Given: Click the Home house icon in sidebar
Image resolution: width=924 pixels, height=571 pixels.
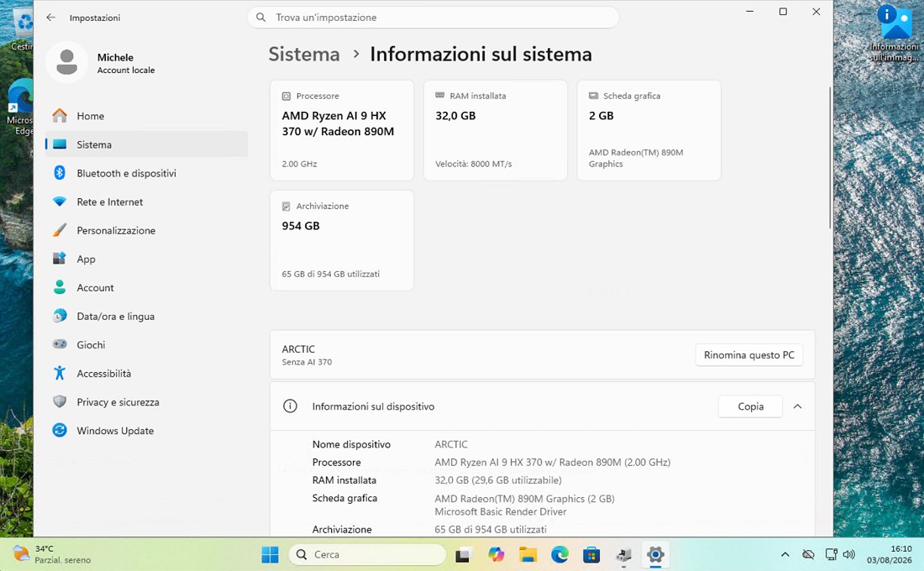Looking at the screenshot, I should tap(60, 116).
